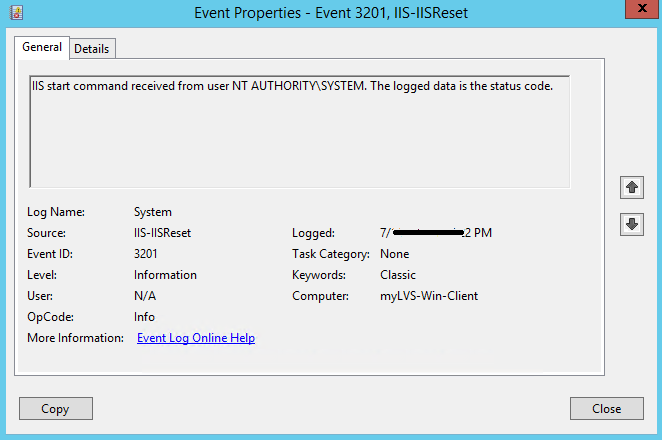The height and width of the screenshot is (440, 662).
Task: Click the Log Name value 'System'
Action: (x=153, y=212)
